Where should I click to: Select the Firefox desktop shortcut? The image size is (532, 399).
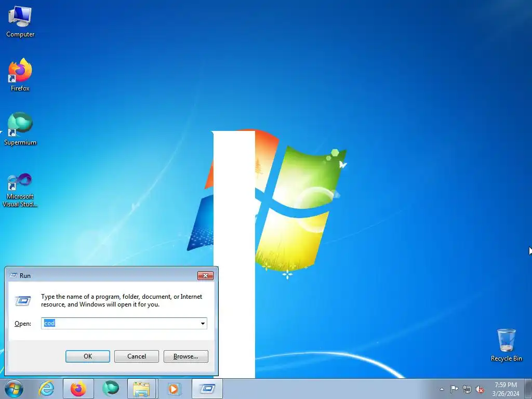pos(20,75)
